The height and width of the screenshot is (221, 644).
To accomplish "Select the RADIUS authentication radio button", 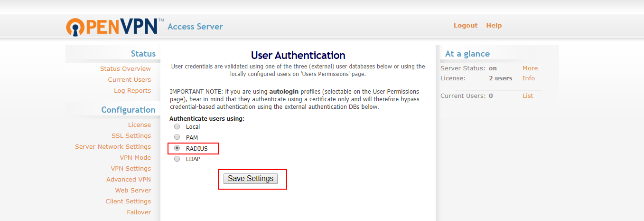I will [x=177, y=148].
